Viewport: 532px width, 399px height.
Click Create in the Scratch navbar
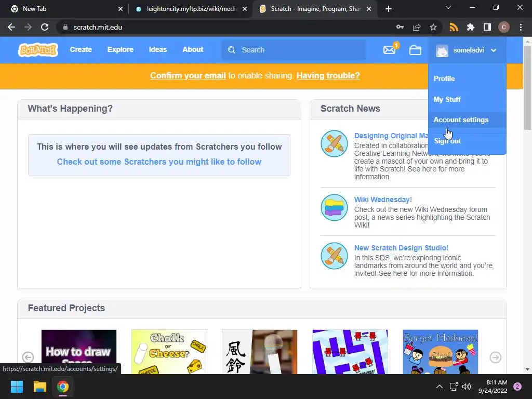(x=81, y=49)
